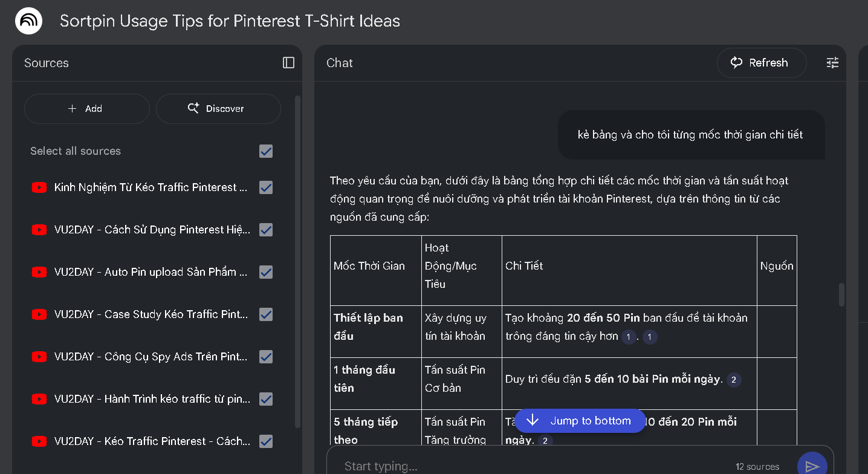This screenshot has height=474, width=868.
Task: Uncheck VU2DAY Cách Sử Dụng Pinterest source
Action: tap(266, 230)
